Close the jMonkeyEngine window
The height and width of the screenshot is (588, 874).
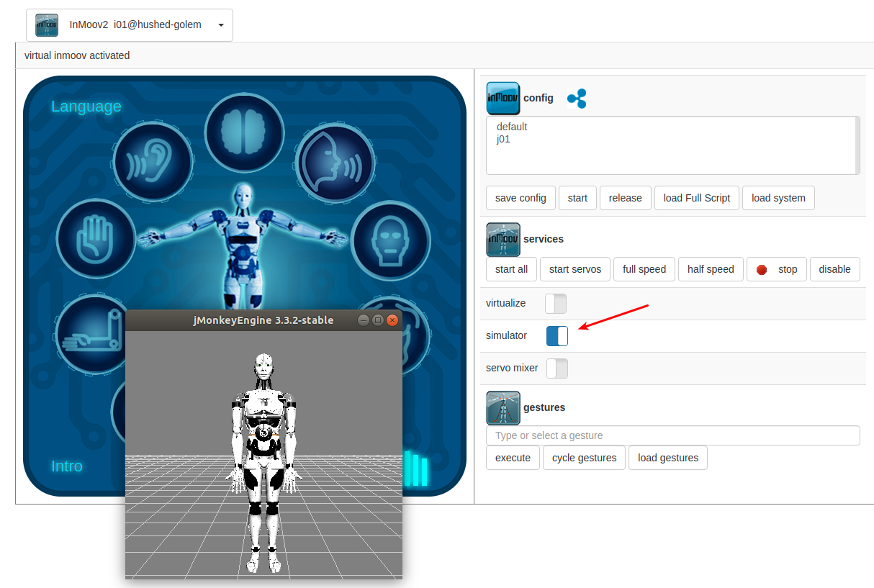(x=392, y=320)
